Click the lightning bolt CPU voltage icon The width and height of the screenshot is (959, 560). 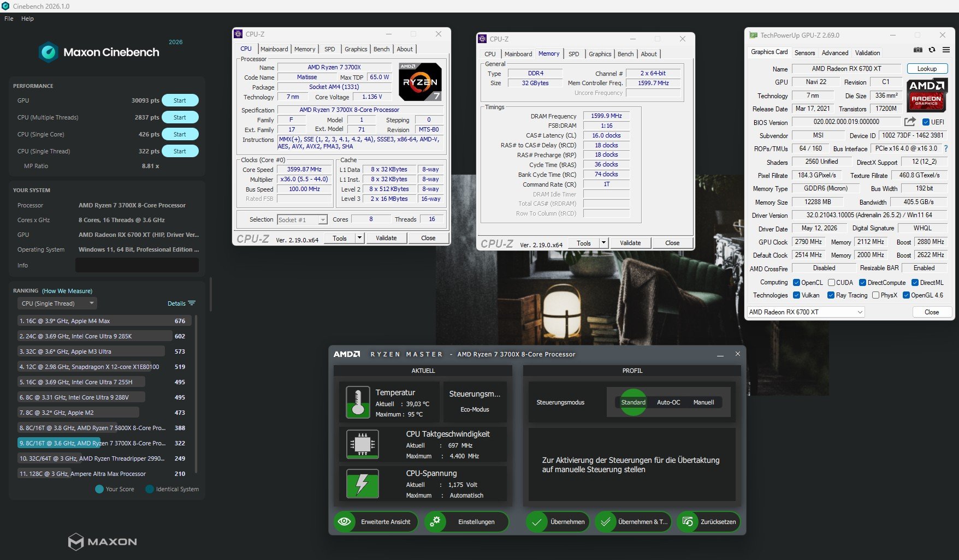pyautogui.click(x=363, y=484)
